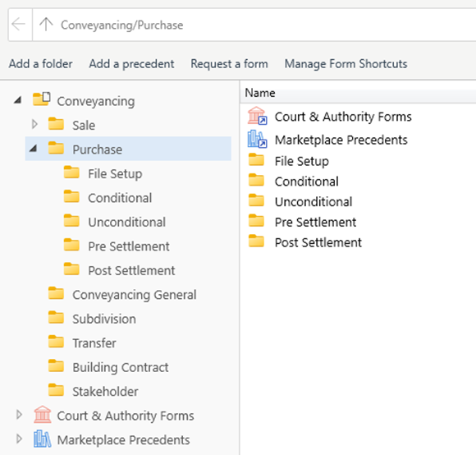Open the Post Settlement folder icon in list
This screenshot has height=455, width=476.
(256, 241)
